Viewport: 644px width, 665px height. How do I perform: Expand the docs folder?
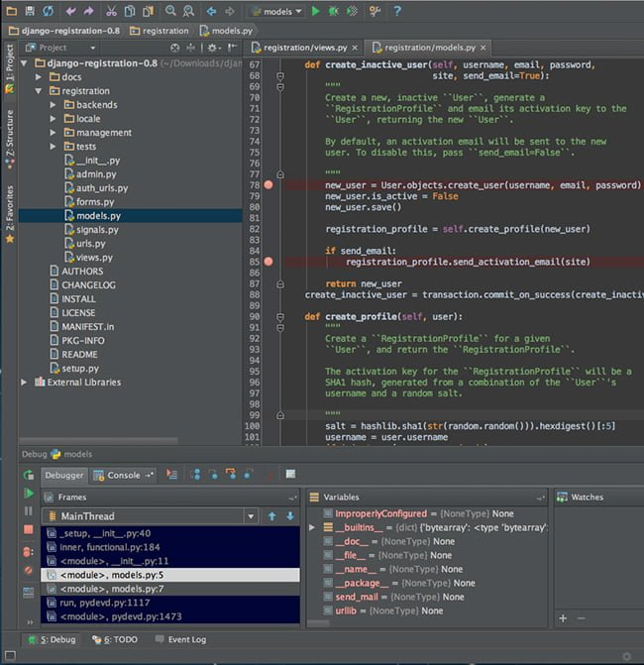39,77
